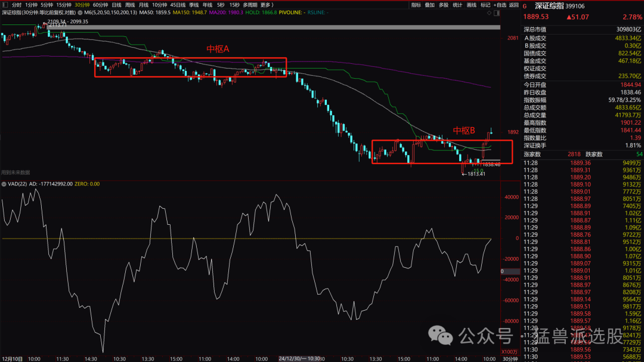The width and height of the screenshot is (644, 362).
Task: Click the 12月10日 date on time axis
Action: 11,359
